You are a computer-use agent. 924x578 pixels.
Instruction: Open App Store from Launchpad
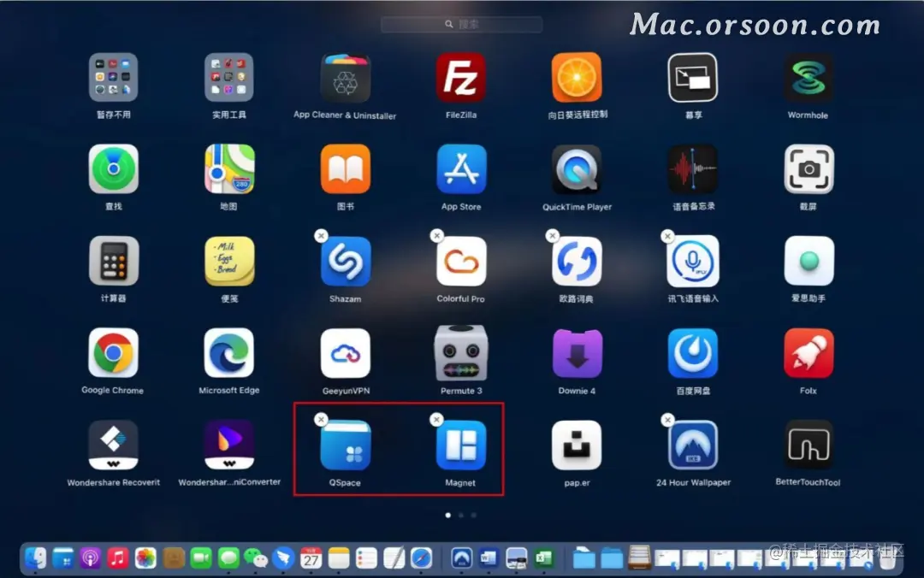click(461, 169)
